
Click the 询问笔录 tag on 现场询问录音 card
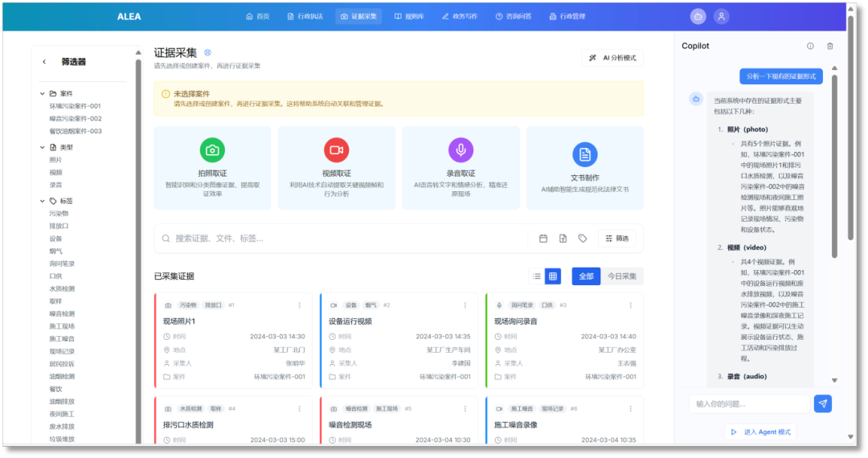(x=522, y=305)
